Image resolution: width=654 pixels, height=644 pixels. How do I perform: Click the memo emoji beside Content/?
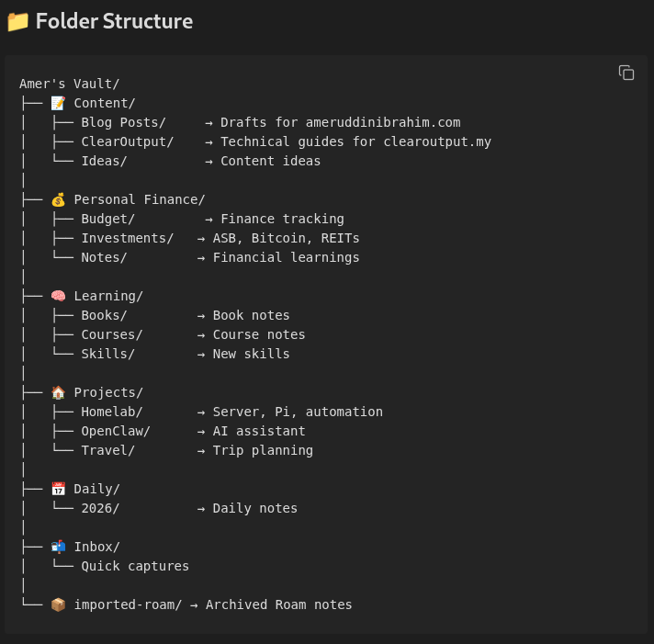coord(59,103)
